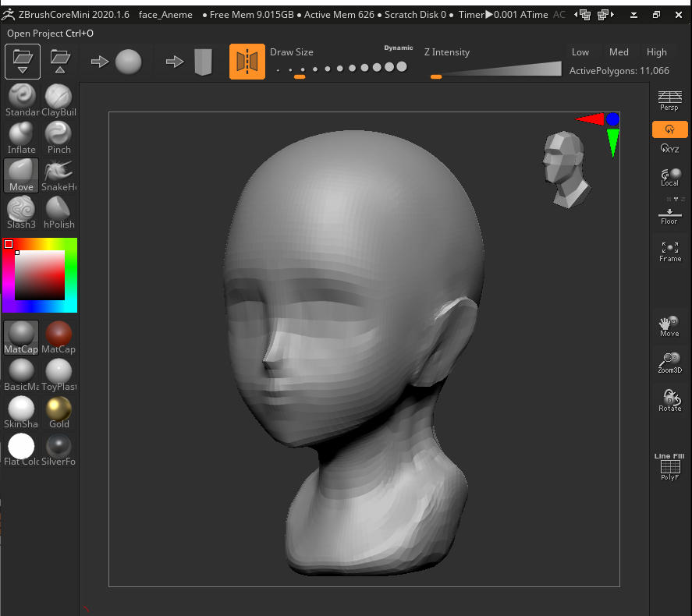
Task: Select the Inflate brush
Action: click(22, 137)
